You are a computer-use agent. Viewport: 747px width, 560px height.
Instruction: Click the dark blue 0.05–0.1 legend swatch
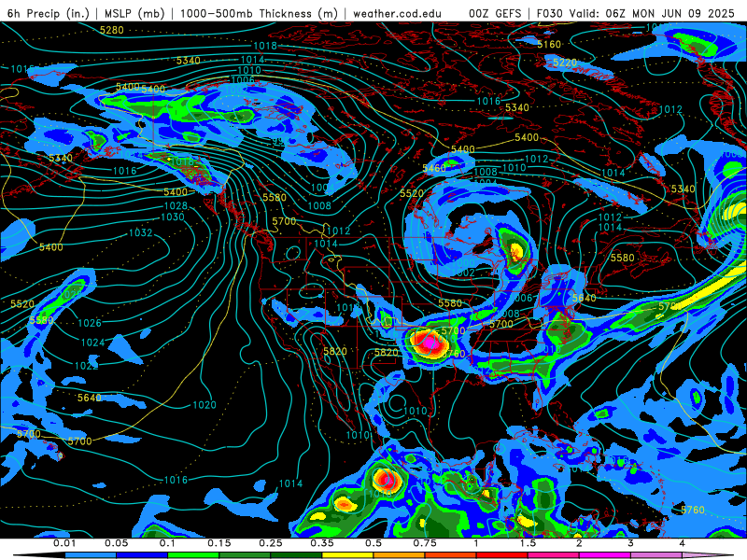tap(142, 555)
